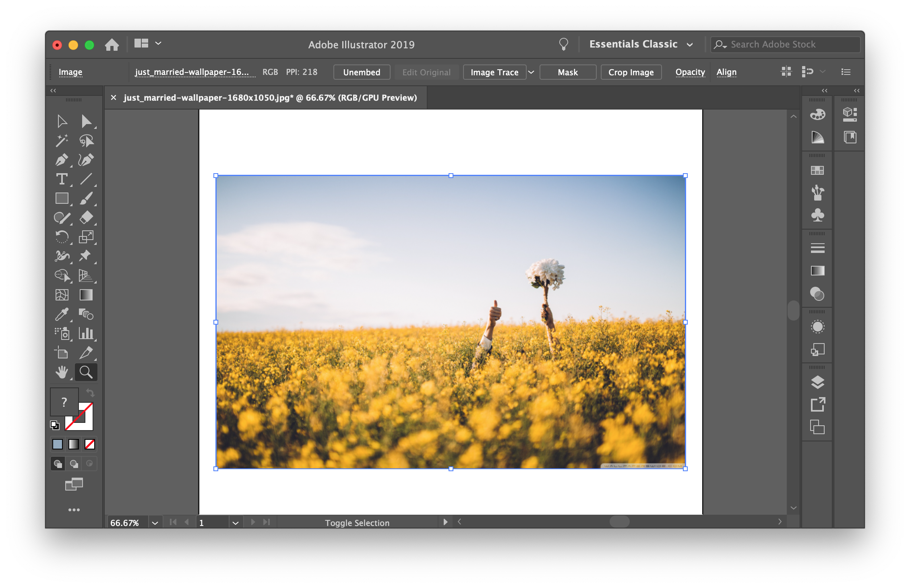The height and width of the screenshot is (588, 910).
Task: Select the just_married-wallpaper document tab
Action: [x=270, y=98]
